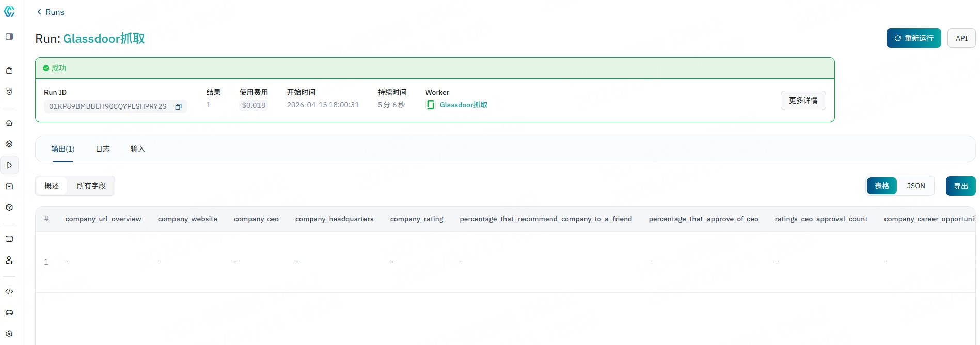Screen dimensions: 980x345
Task: Click the app logo in sidebar
Action: click(x=9, y=11)
